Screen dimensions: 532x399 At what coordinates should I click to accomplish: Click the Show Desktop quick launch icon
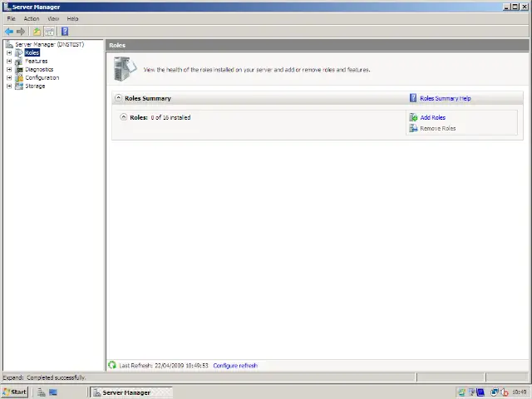tap(53, 392)
